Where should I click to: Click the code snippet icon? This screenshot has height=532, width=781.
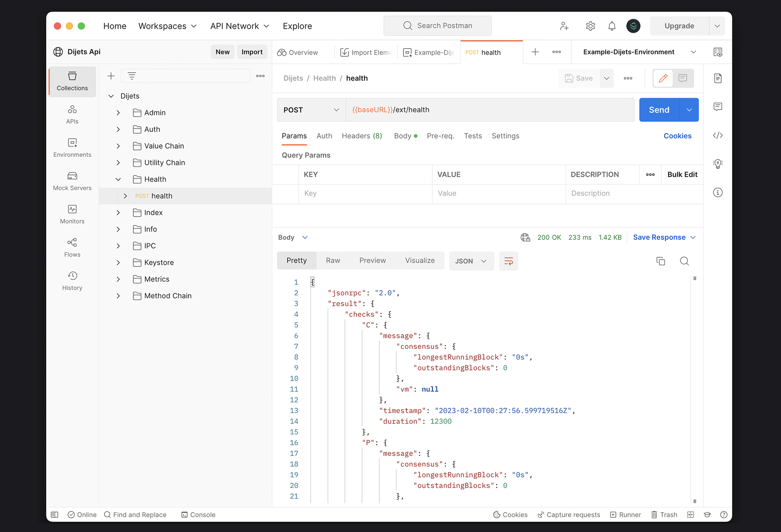[717, 136]
